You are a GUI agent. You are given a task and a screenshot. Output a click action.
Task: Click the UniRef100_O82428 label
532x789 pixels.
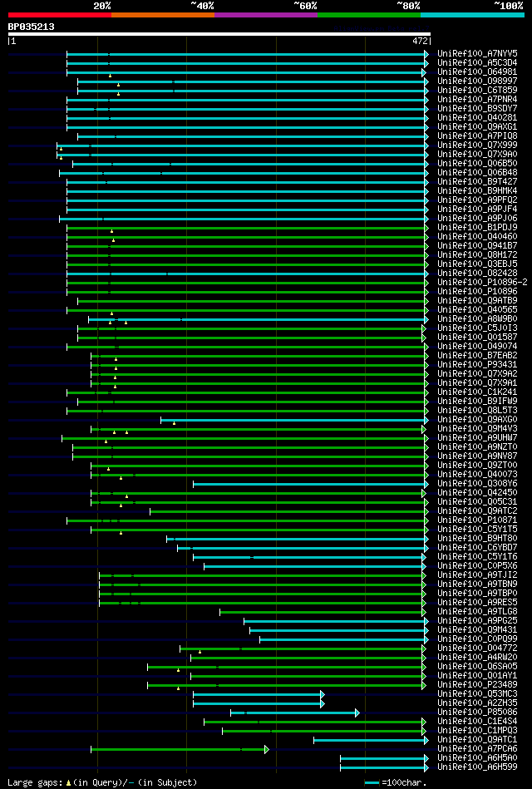477,273
